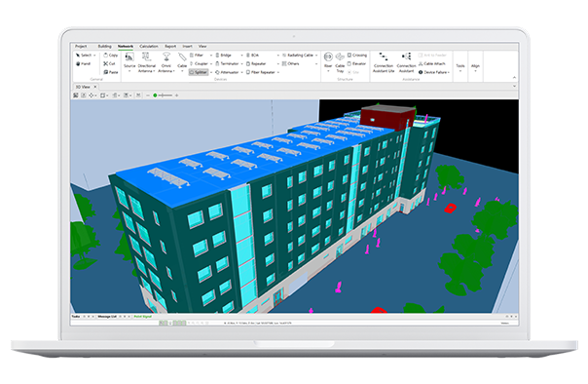Add a Crossing structure
Image resolution: width=588 pixels, height=384 pixels.
coord(357,56)
